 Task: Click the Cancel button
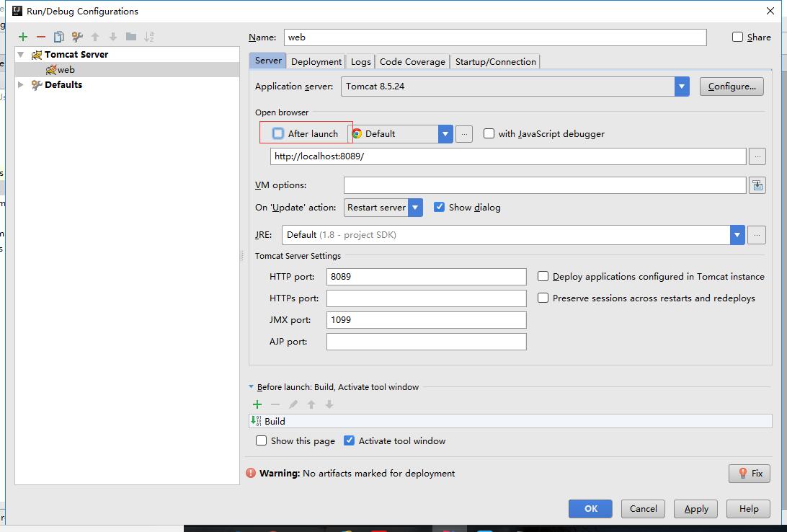pos(643,509)
